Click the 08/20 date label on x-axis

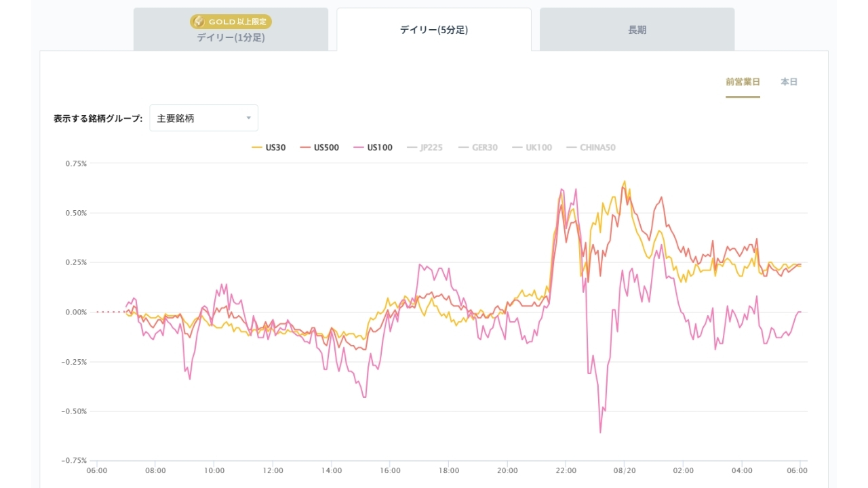tap(625, 470)
